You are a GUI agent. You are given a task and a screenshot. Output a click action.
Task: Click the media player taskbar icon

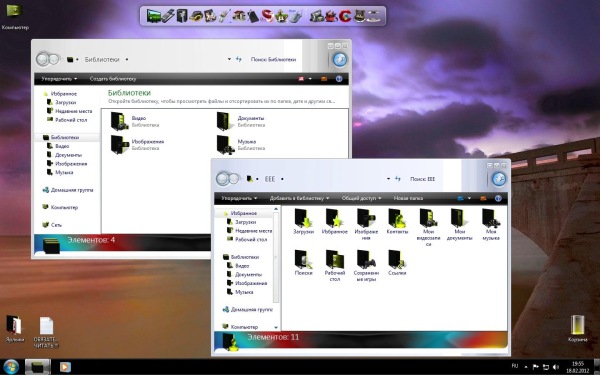[65, 367]
